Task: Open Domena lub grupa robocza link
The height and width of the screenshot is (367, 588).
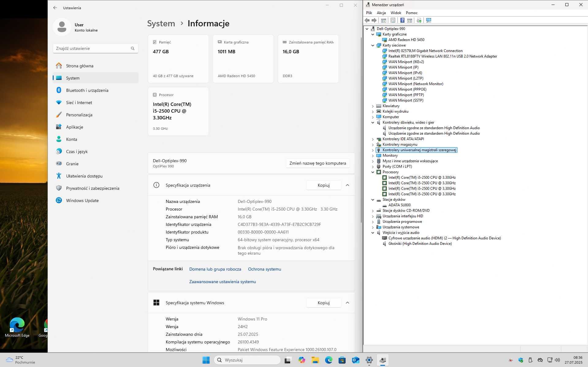Action: [215, 269]
